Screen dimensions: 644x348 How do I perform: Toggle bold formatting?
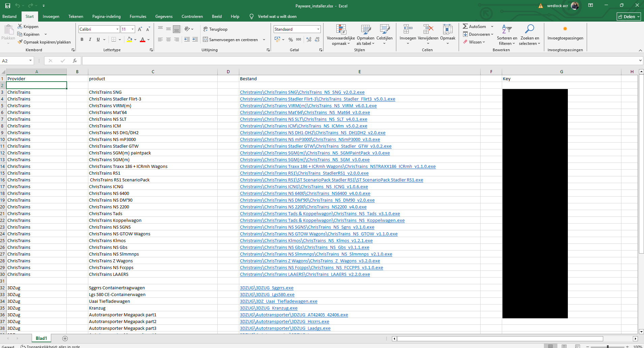click(x=82, y=39)
